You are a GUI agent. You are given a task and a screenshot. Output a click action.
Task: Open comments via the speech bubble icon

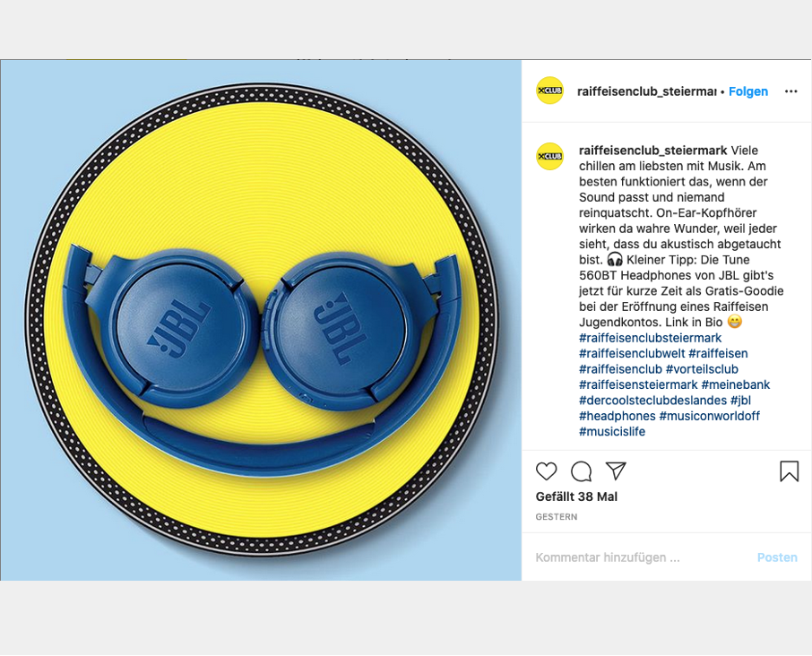(x=581, y=471)
